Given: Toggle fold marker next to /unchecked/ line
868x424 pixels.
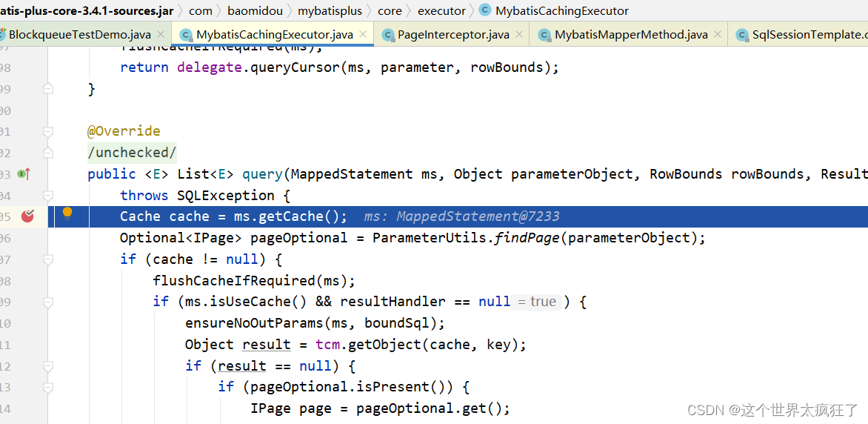Looking at the screenshot, I should pos(48,153).
